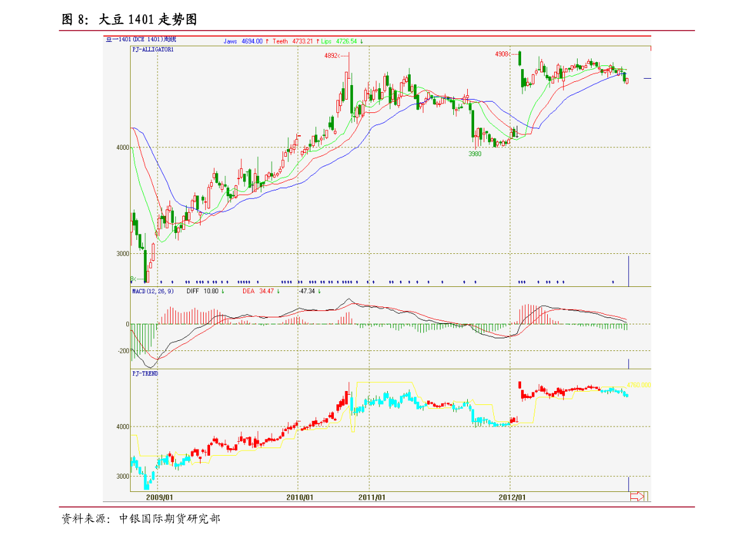Open the MACD(12, 26, 9) parameters label

[153, 291]
